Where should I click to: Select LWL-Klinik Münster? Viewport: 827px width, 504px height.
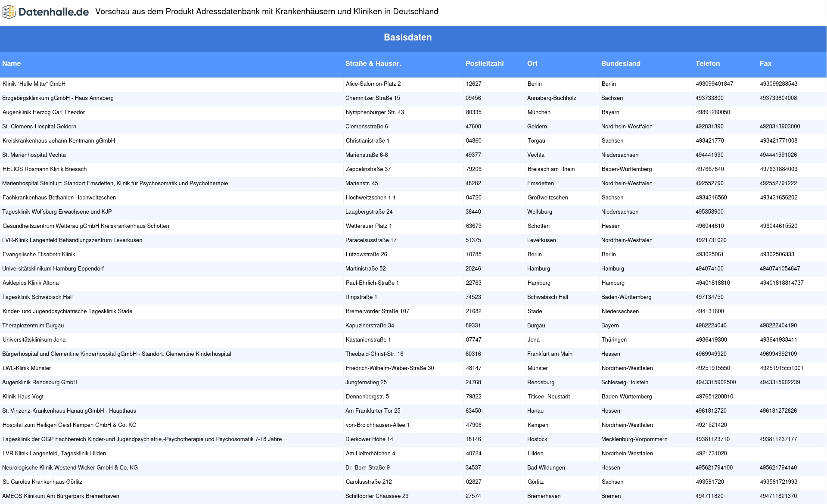(x=27, y=368)
